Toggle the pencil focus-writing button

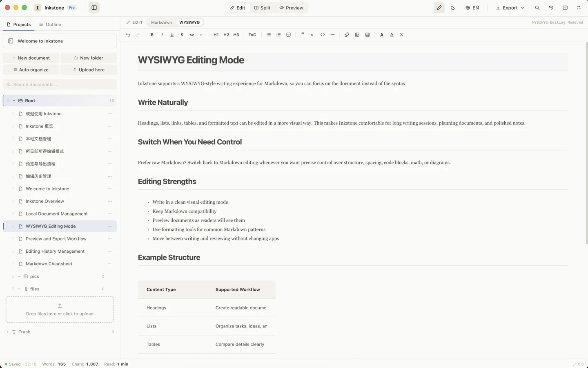(x=439, y=8)
